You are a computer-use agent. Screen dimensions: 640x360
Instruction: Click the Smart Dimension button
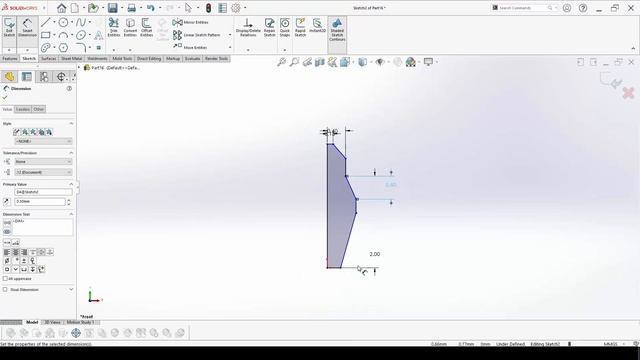pos(27,28)
